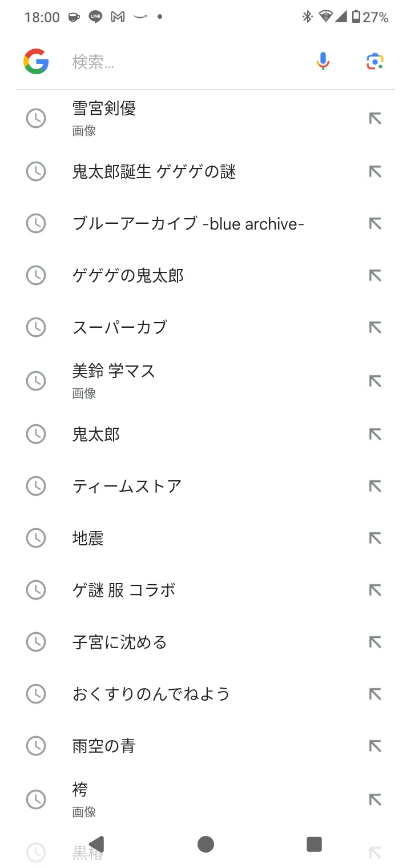Tap the arrow icon beside スーパーカブ
Screen dimensions: 411x868
click(x=374, y=327)
